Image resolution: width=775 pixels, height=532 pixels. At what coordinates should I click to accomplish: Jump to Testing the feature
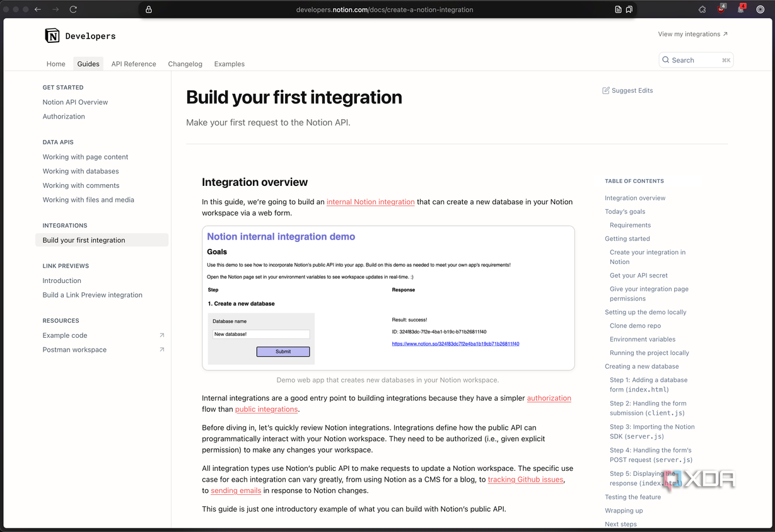(633, 497)
